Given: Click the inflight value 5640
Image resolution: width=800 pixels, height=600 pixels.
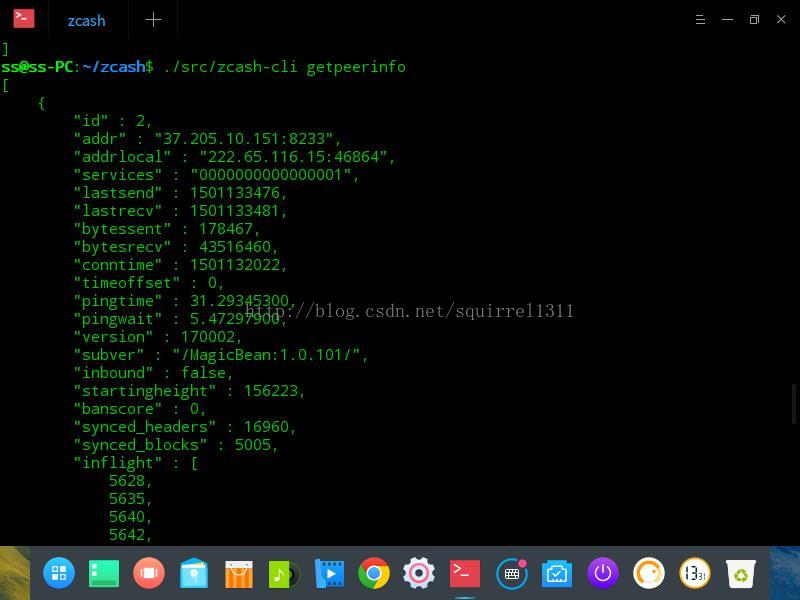Looking at the screenshot, I should (127, 517).
